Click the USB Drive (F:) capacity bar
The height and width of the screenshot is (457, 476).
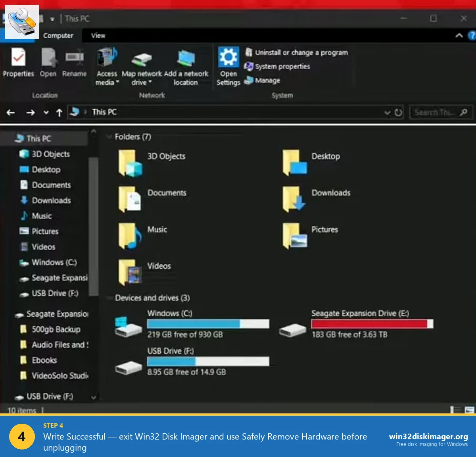[x=208, y=361]
